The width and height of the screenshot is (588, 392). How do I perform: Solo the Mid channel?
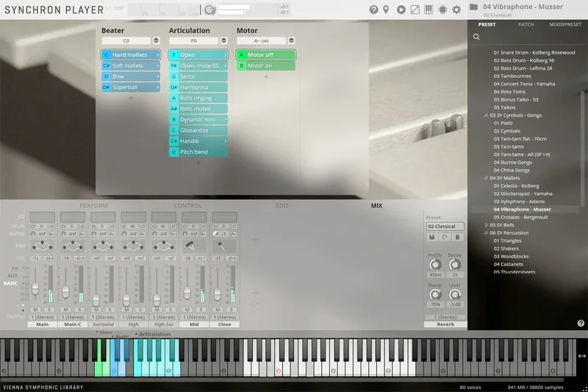(x=201, y=310)
